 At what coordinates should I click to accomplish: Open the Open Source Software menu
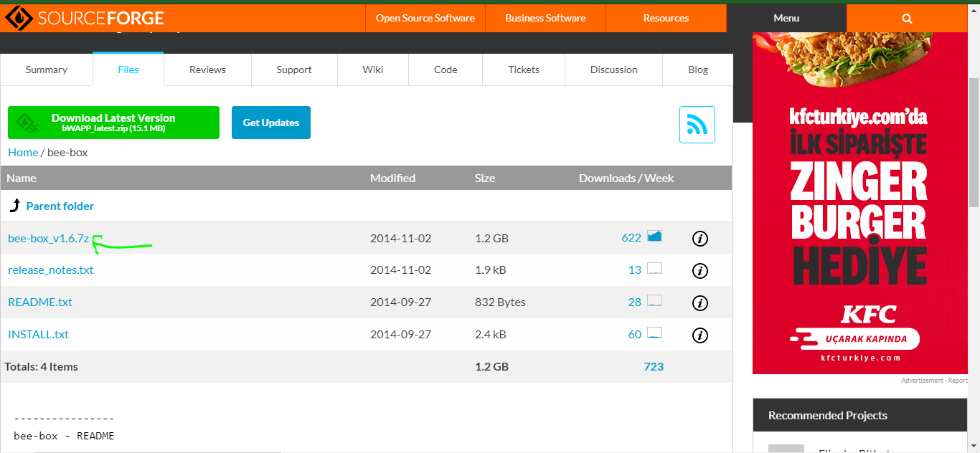click(425, 18)
